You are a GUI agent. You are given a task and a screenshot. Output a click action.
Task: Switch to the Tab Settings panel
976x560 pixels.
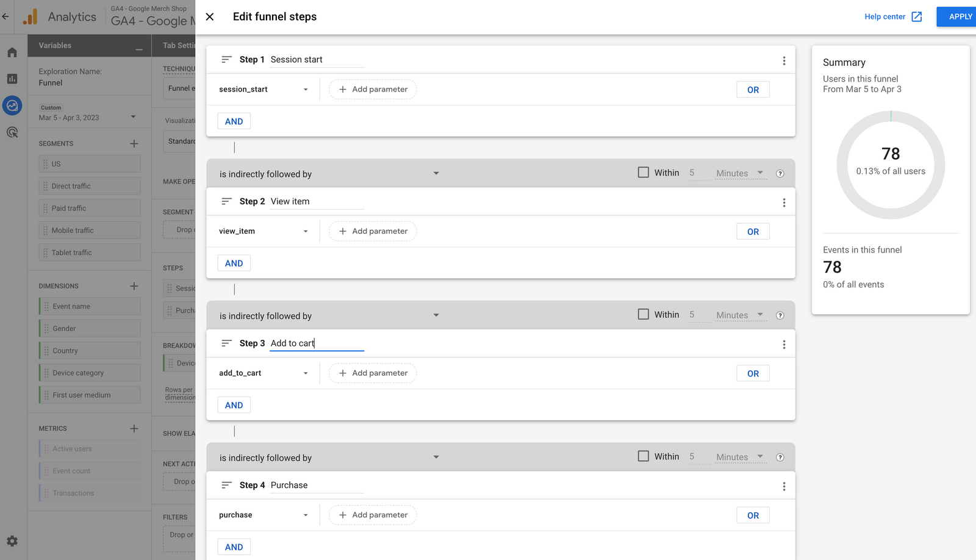point(180,45)
